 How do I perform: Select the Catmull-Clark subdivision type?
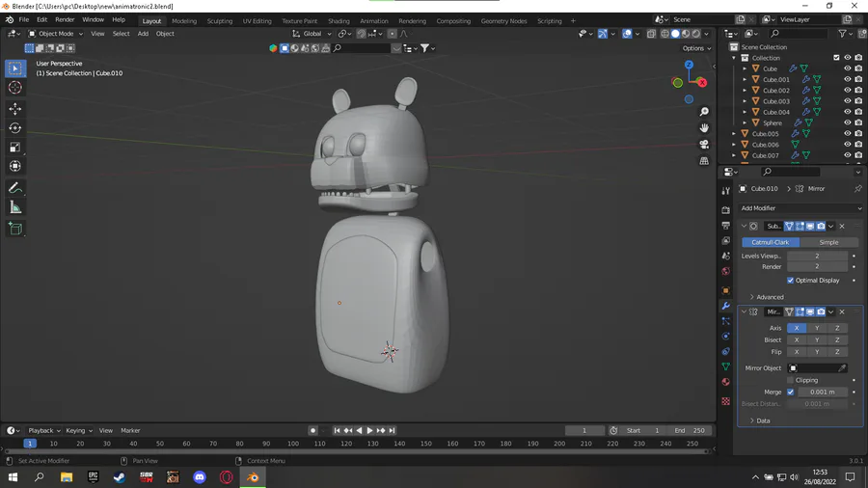coord(770,242)
